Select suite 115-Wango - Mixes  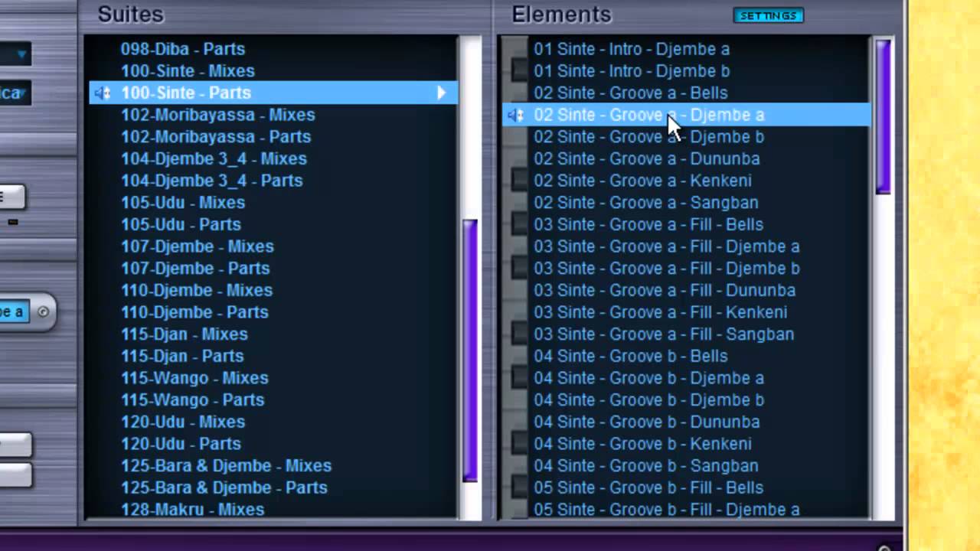click(x=194, y=378)
